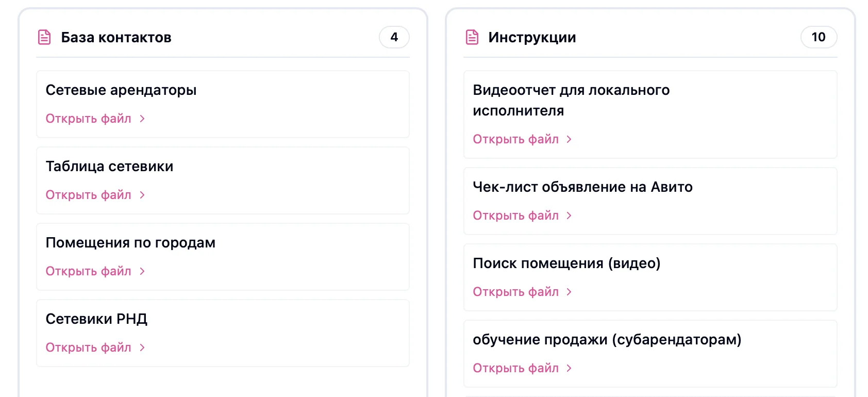Image resolution: width=868 pixels, height=397 pixels.
Task: Open the file обучение продажи (субарендаторам)
Action: (516, 368)
